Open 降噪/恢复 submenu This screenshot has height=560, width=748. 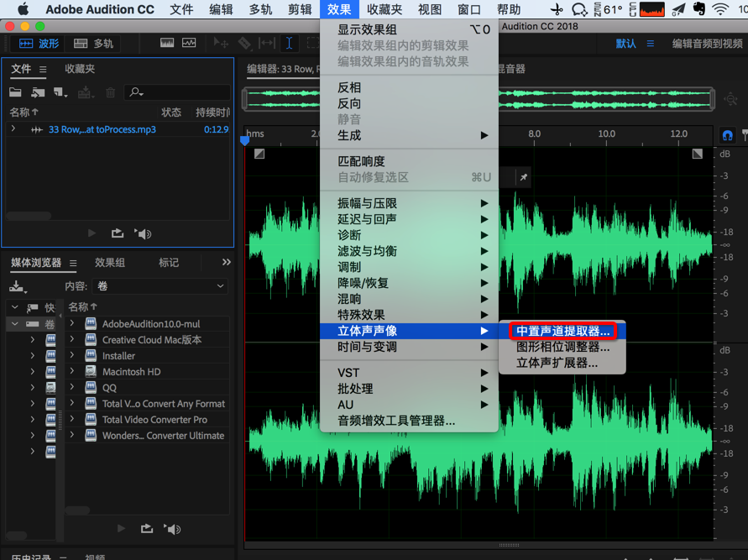pos(410,283)
